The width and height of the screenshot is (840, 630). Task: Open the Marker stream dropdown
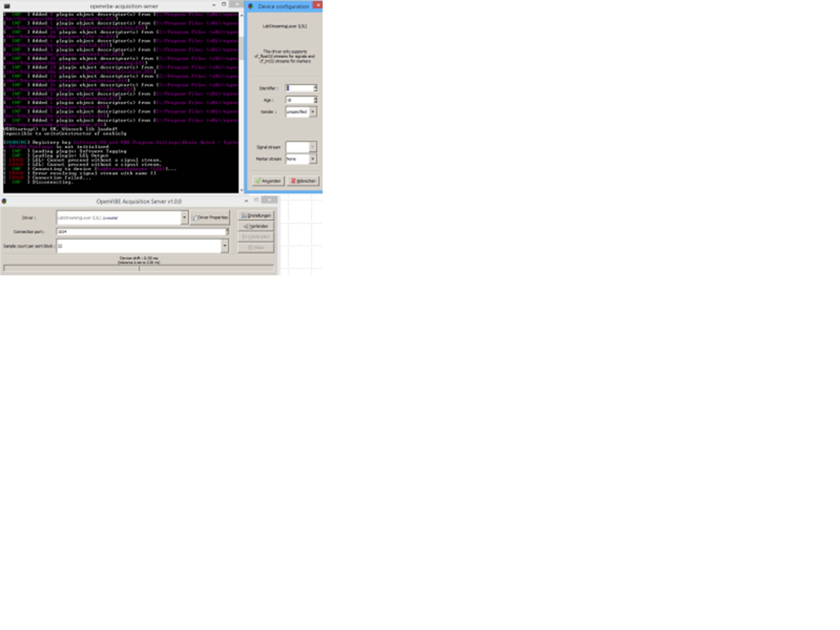tap(312, 159)
